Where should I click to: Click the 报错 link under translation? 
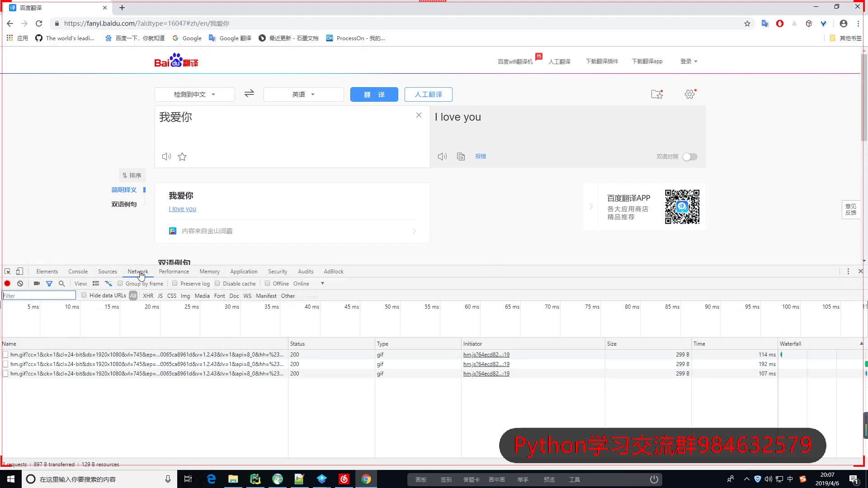(481, 156)
